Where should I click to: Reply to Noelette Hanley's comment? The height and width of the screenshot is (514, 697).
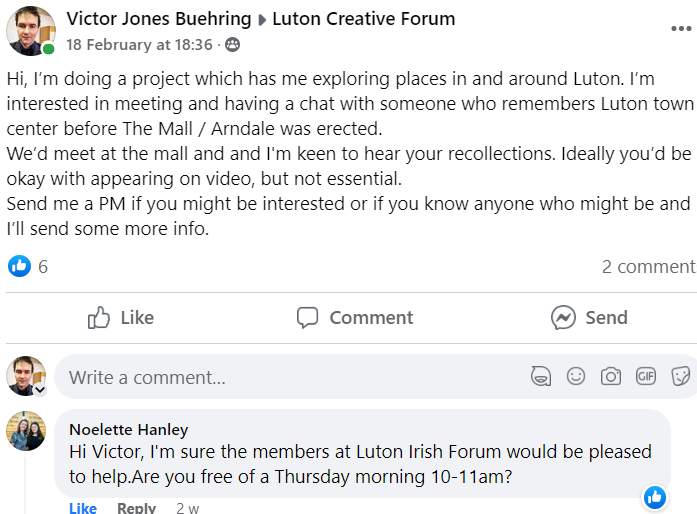pyautogui.click(x=136, y=508)
